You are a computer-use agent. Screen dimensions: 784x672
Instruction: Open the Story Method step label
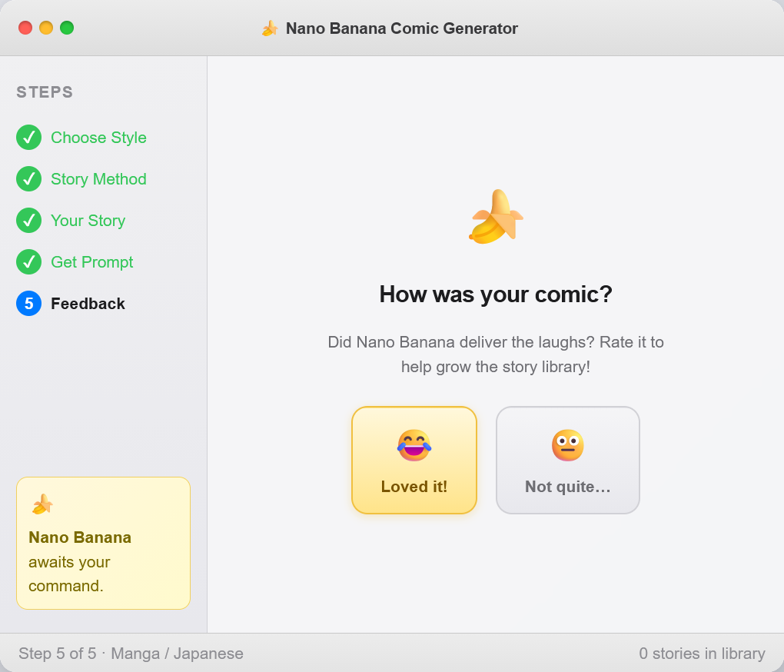tap(98, 179)
